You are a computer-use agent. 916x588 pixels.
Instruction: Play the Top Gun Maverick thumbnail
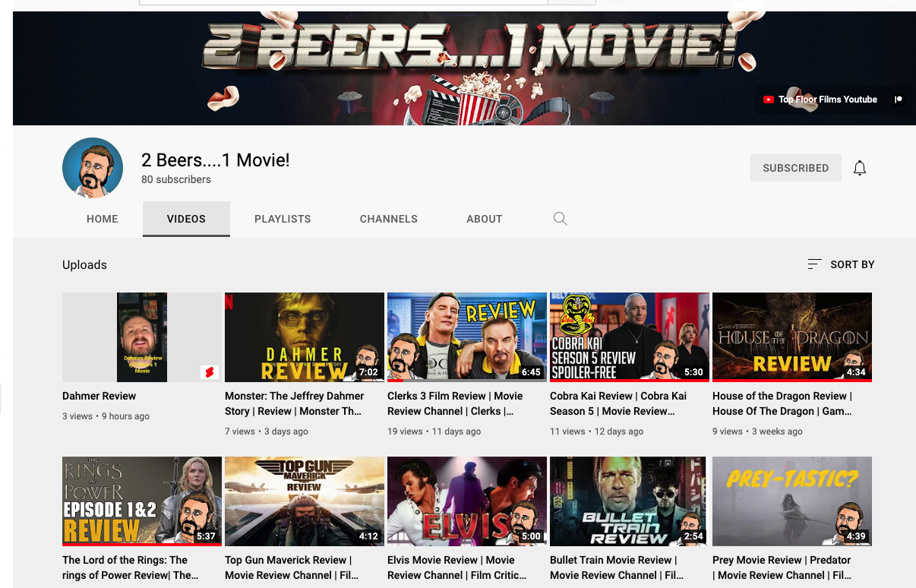click(x=305, y=501)
